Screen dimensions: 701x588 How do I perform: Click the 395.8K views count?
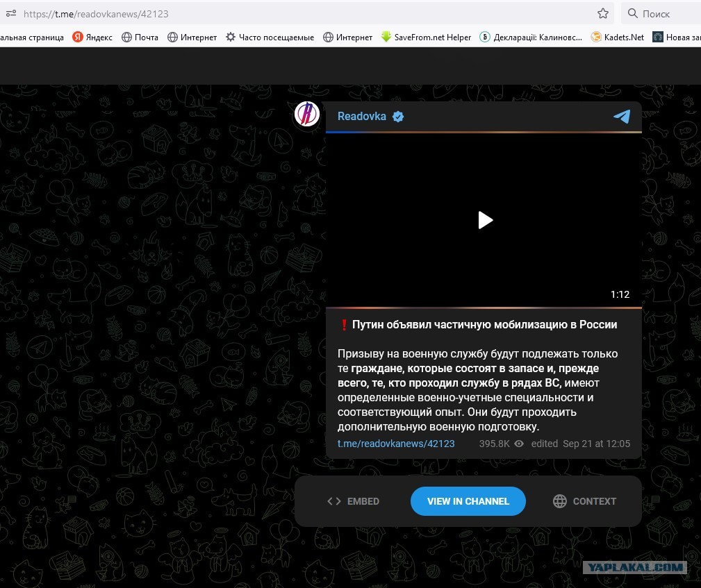[x=494, y=444]
